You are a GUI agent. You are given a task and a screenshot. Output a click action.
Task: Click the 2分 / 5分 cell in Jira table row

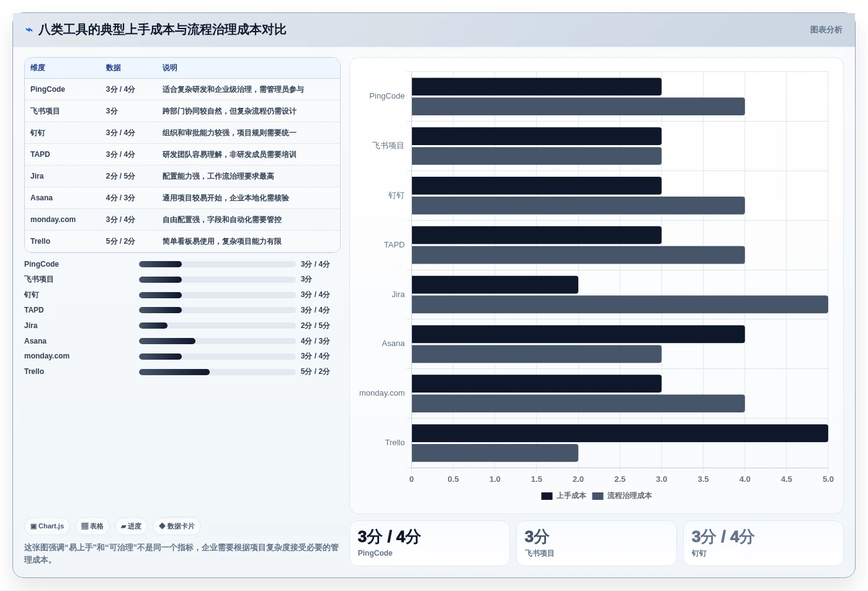click(120, 176)
